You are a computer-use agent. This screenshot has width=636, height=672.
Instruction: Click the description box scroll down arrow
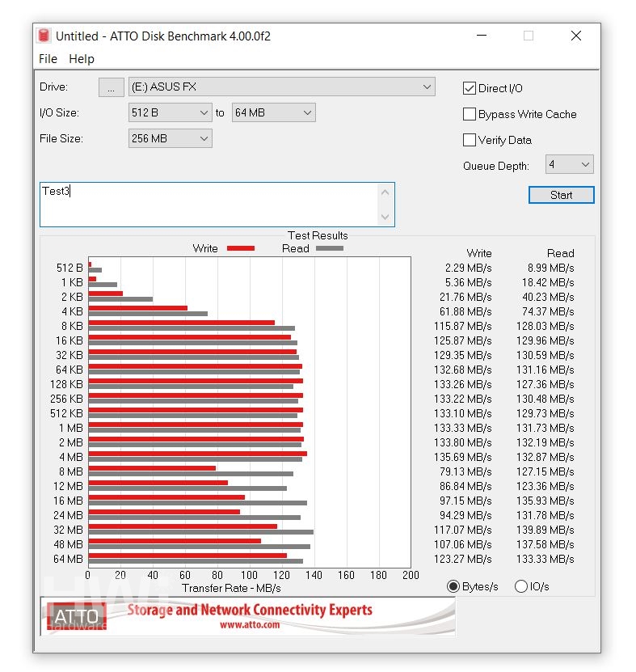click(385, 217)
